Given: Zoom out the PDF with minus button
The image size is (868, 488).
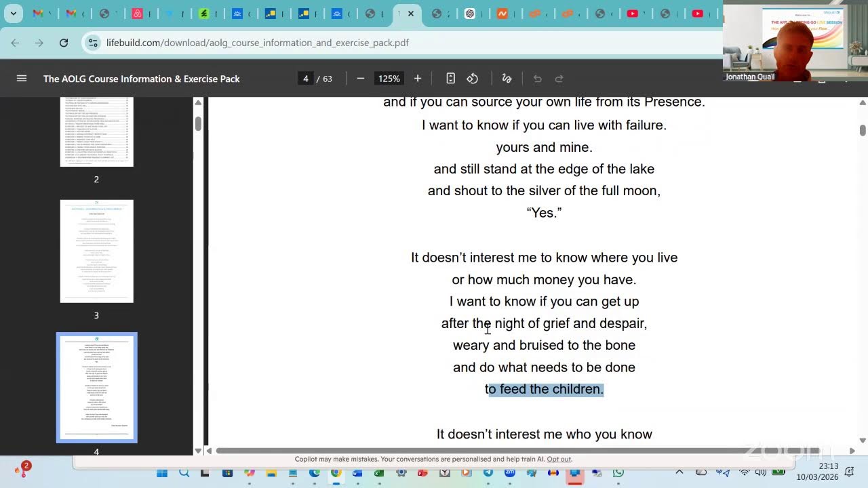Looking at the screenshot, I should pyautogui.click(x=361, y=79).
